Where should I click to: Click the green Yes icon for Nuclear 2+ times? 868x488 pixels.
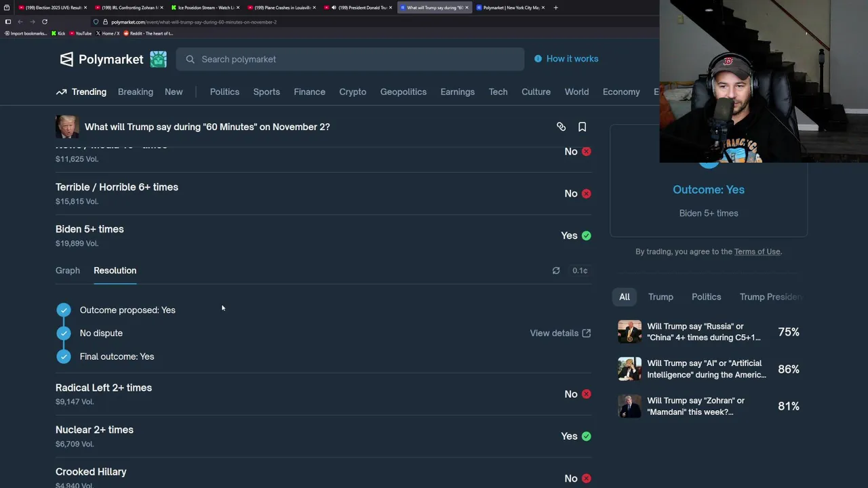[x=587, y=436]
